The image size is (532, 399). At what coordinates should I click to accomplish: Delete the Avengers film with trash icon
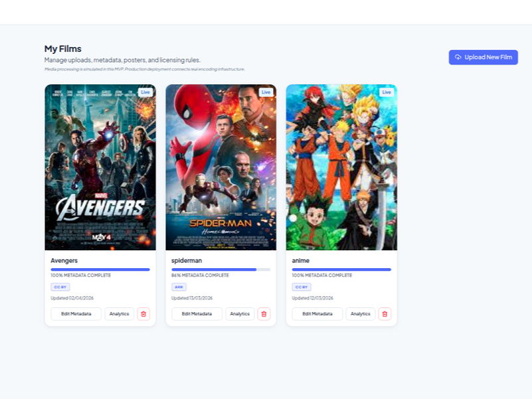143,314
